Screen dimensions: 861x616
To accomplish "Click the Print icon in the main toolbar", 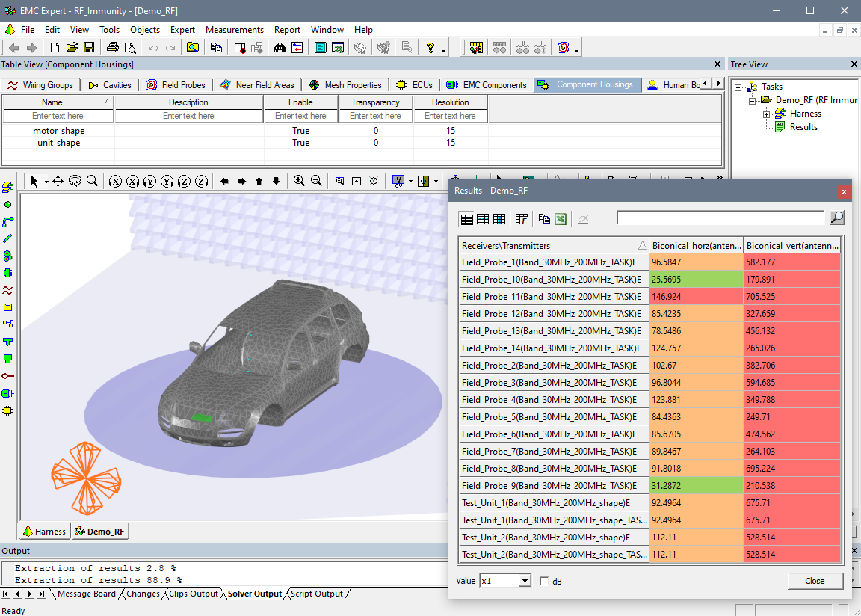I will pos(112,48).
